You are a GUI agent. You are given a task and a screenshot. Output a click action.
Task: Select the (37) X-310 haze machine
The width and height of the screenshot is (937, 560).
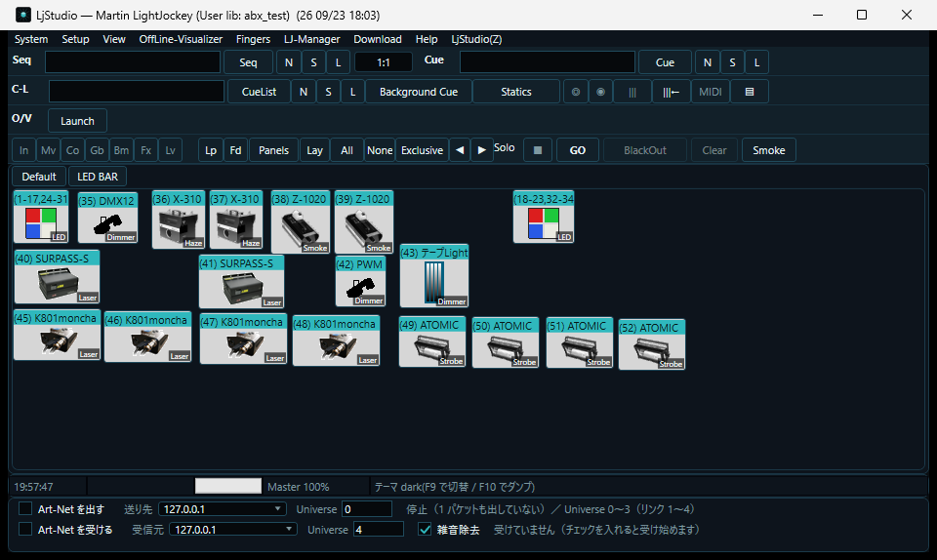point(236,220)
